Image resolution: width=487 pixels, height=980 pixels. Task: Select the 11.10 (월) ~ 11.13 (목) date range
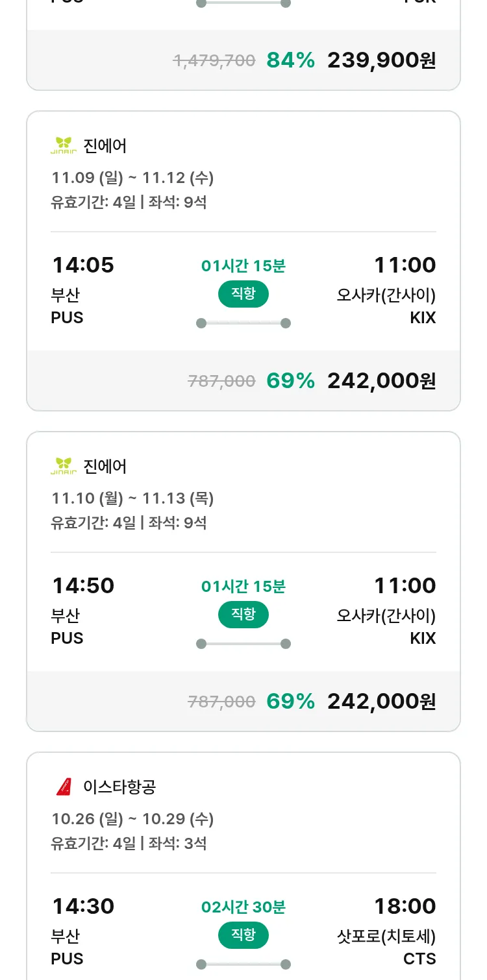click(132, 498)
